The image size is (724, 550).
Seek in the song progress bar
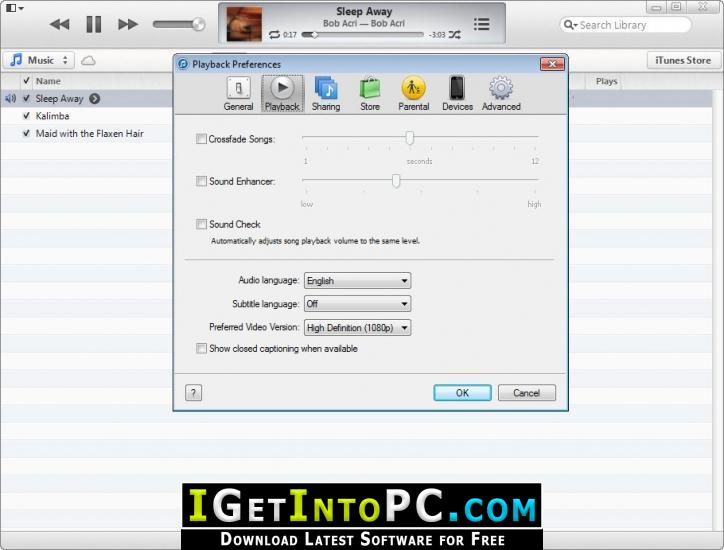[362, 35]
